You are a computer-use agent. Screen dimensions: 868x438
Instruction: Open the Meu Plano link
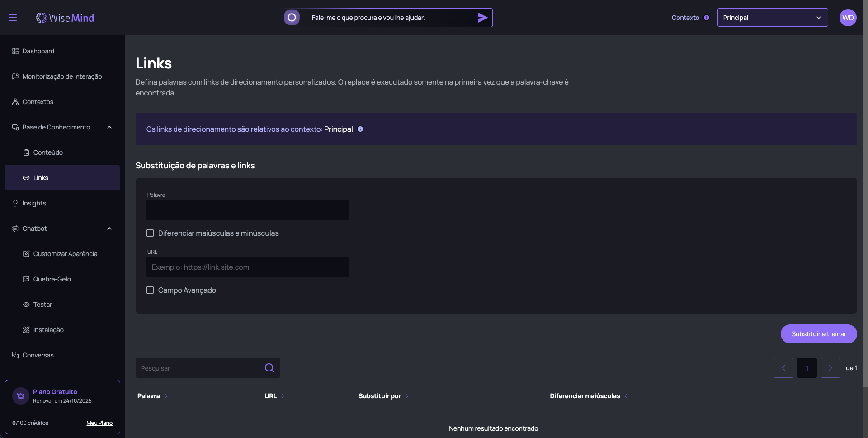coord(99,423)
